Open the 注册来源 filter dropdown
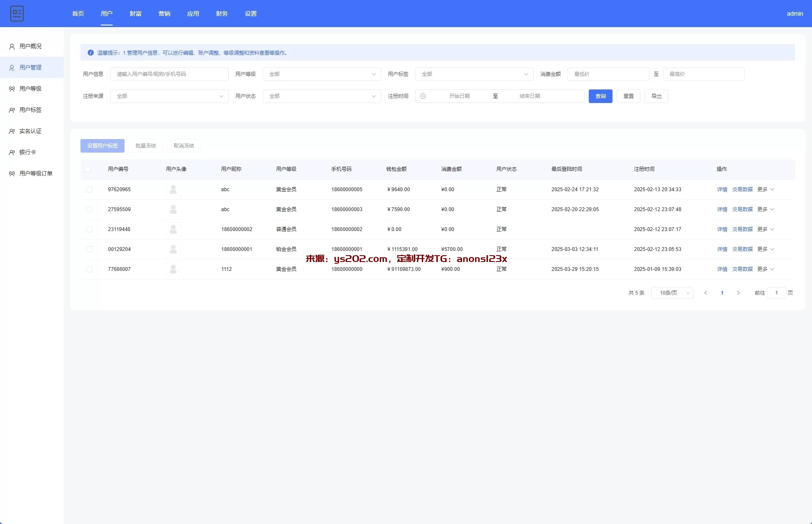This screenshot has height=524, width=812. pos(169,96)
